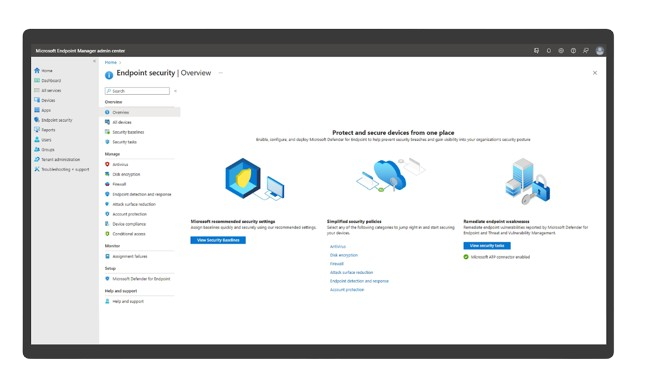Image resolution: width=645 pixels, height=387 pixels.
Task: Click the 'Protect and secure devices from one place' heading
Action: (x=393, y=132)
